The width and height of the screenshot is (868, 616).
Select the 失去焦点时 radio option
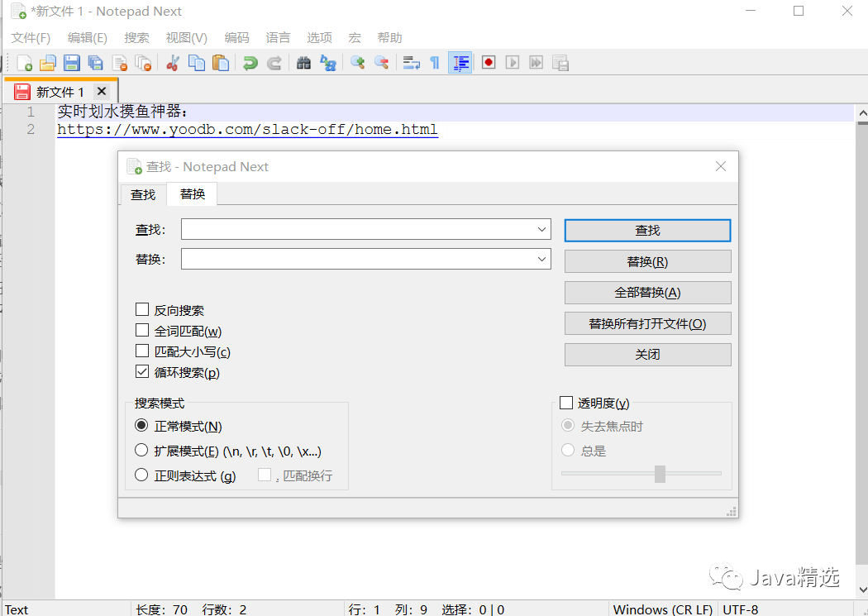coord(567,426)
